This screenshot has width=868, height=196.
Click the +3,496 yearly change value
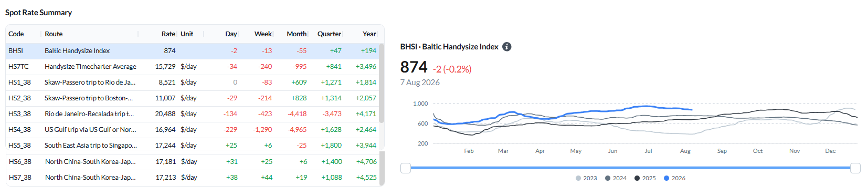[x=366, y=67]
